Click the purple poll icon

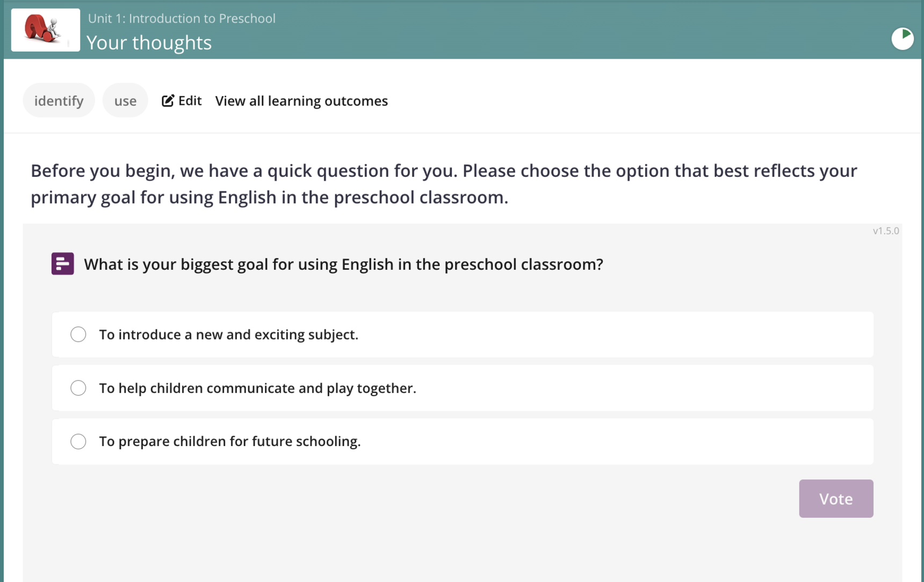62,264
